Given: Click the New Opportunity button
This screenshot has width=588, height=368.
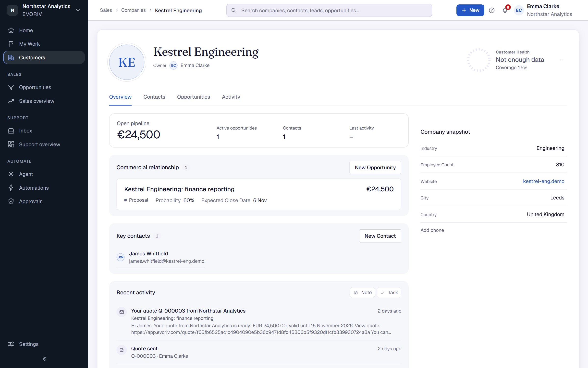Looking at the screenshot, I should pyautogui.click(x=375, y=167).
